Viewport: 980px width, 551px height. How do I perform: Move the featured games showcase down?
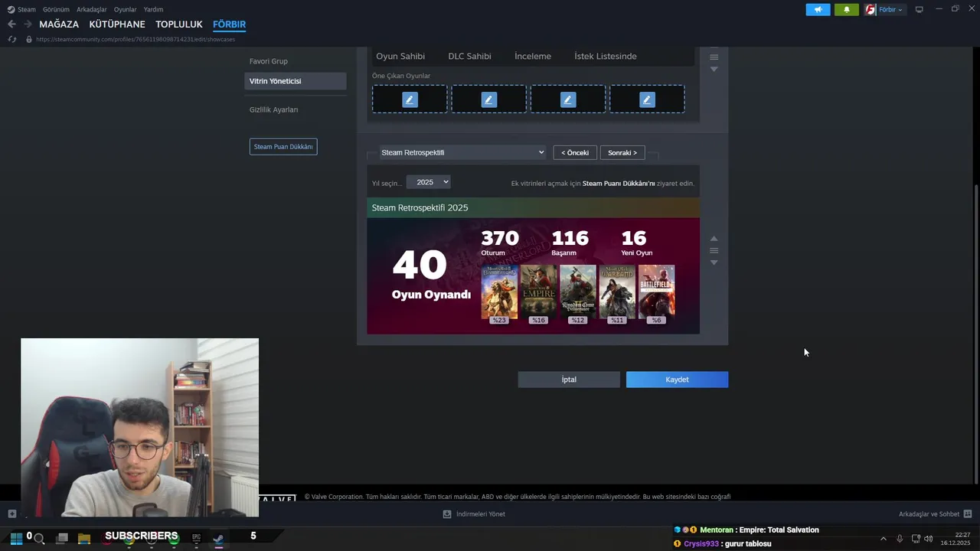[x=714, y=70]
